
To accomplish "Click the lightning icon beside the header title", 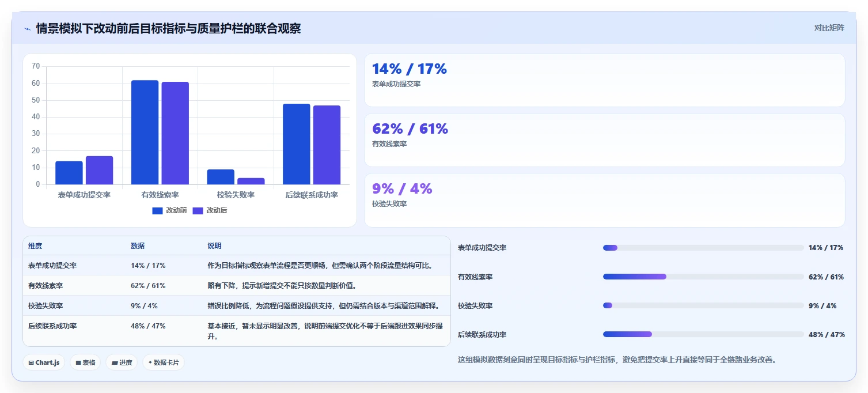I will coord(28,29).
